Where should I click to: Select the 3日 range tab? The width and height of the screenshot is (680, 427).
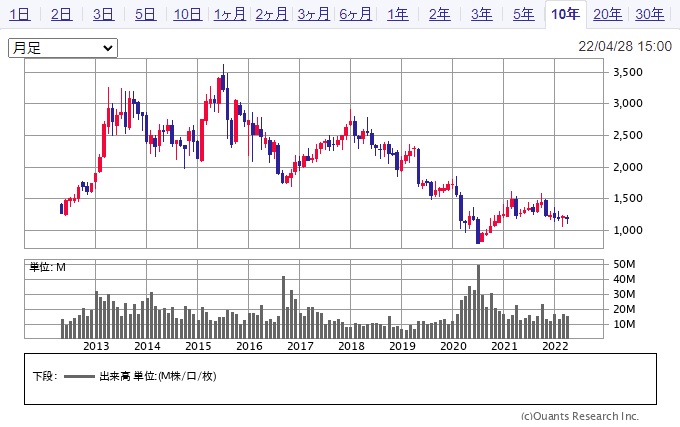point(103,14)
